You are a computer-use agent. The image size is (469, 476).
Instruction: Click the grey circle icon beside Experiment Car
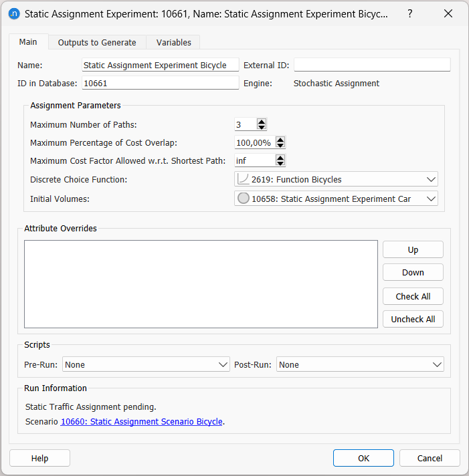[x=244, y=199]
